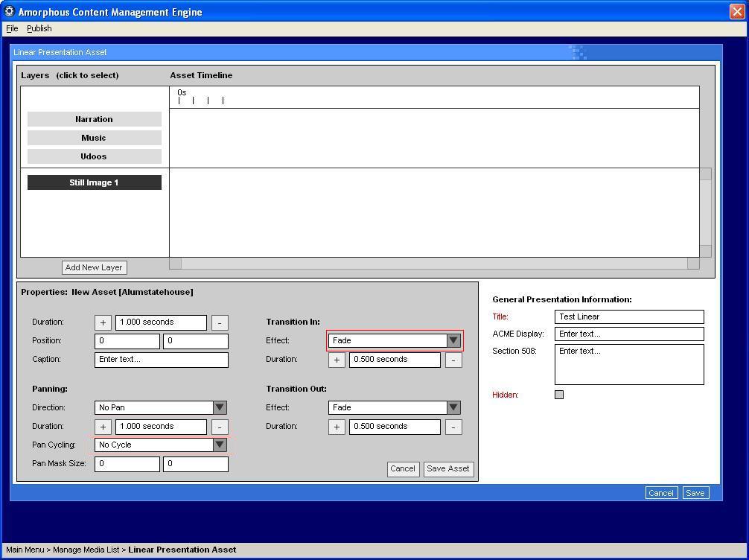
Task: Click the timeline horizontal scrollbar left arrow
Action: [175, 264]
